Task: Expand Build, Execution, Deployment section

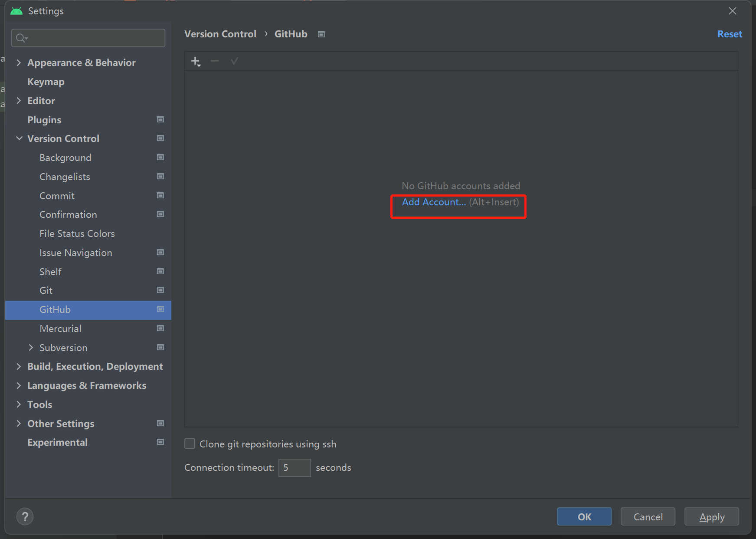Action: tap(19, 366)
